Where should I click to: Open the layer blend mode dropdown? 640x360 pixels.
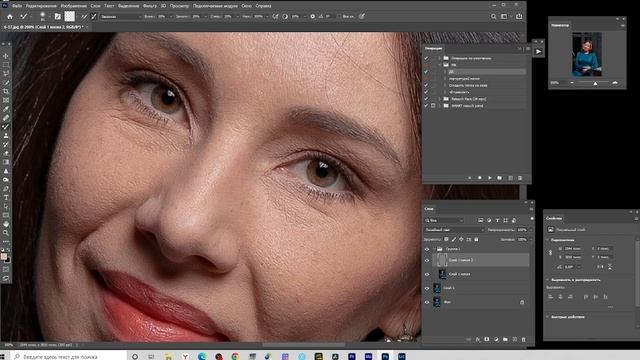pyautogui.click(x=454, y=230)
